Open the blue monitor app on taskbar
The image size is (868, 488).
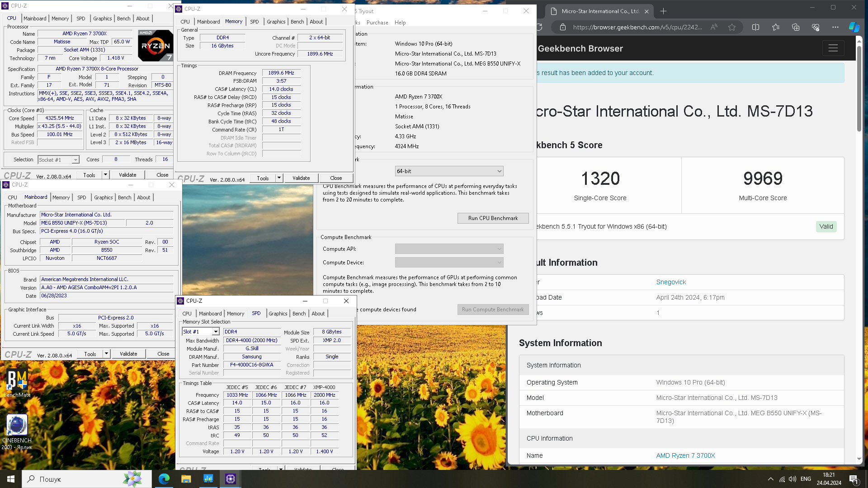(x=208, y=479)
